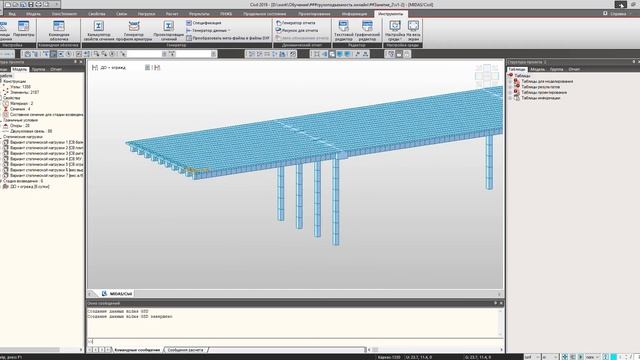Click the help icon near Справка
Viewport: 640px width, 360px height.
click(x=605, y=13)
